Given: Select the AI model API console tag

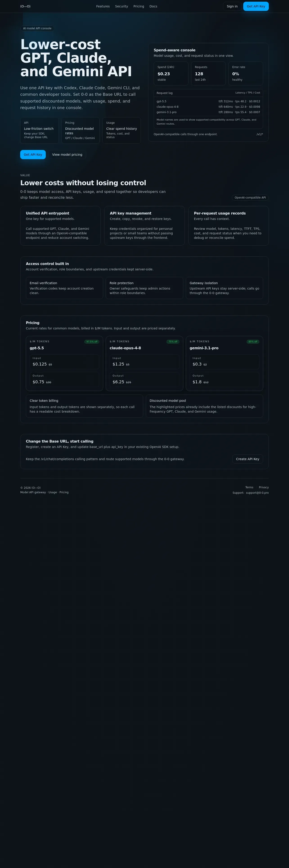Looking at the screenshot, I should (37, 28).
